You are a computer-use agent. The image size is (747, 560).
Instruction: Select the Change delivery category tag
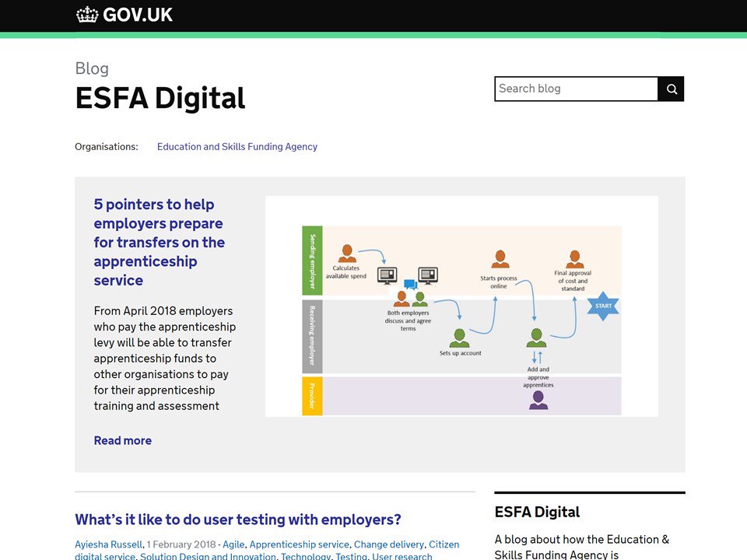pos(389,544)
